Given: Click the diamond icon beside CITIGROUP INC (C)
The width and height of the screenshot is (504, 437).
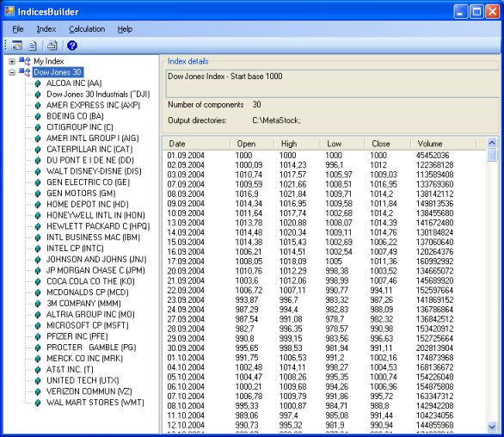Looking at the screenshot, I should pyautogui.click(x=38, y=127).
